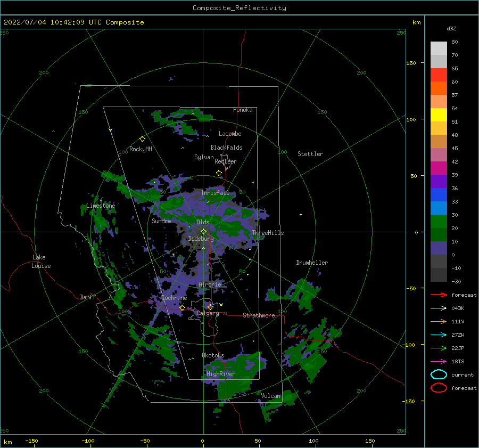This screenshot has width=479, height=448.
Task: Click the Ponoka town label
Action: click(243, 110)
